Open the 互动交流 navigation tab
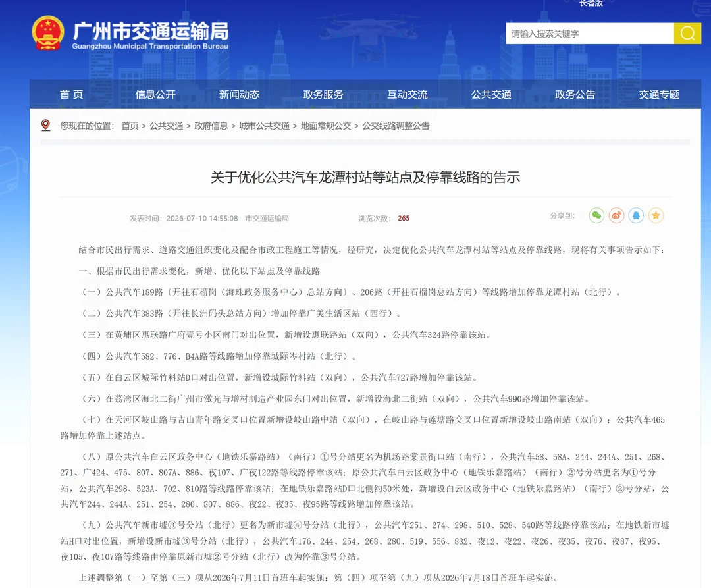 coord(408,94)
